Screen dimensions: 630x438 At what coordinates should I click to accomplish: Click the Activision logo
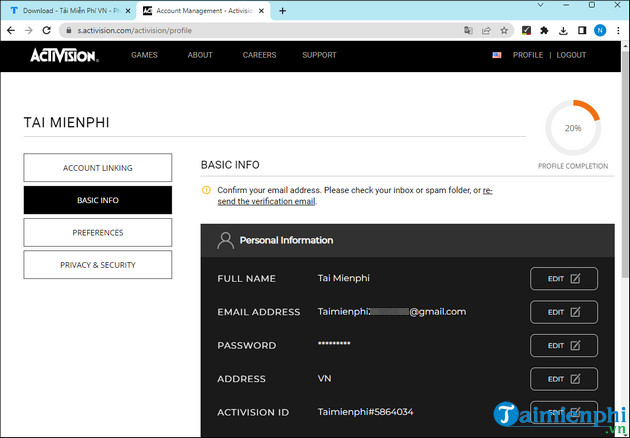(x=64, y=55)
